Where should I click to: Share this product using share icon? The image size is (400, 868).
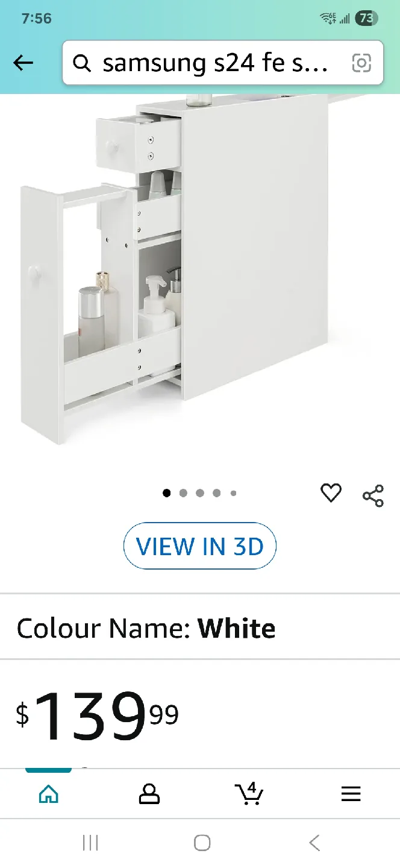pos(373,495)
